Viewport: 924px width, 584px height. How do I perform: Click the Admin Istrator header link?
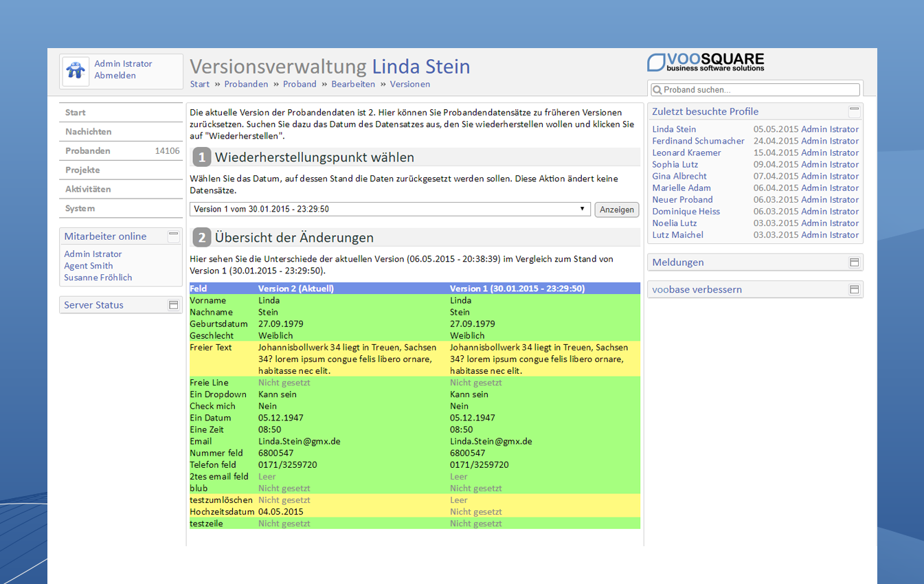(123, 64)
